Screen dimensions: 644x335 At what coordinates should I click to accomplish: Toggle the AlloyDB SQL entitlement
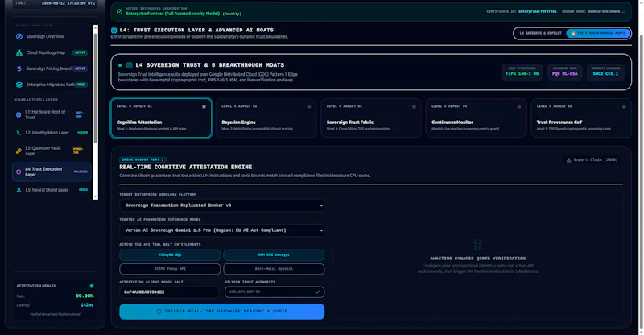coord(170,254)
